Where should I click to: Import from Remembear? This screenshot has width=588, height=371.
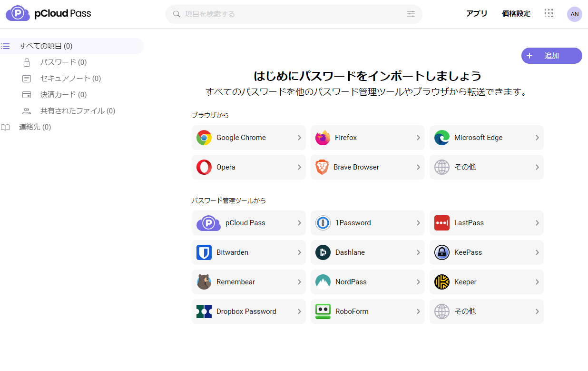coord(249,282)
